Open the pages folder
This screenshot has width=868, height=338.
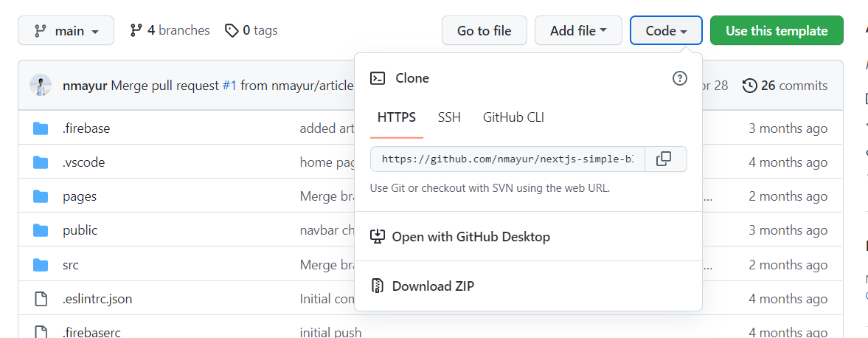coord(79,197)
